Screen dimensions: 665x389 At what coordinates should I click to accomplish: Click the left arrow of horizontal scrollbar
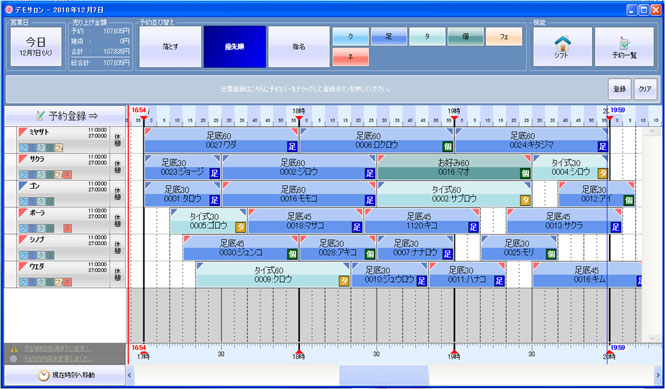[130, 375]
